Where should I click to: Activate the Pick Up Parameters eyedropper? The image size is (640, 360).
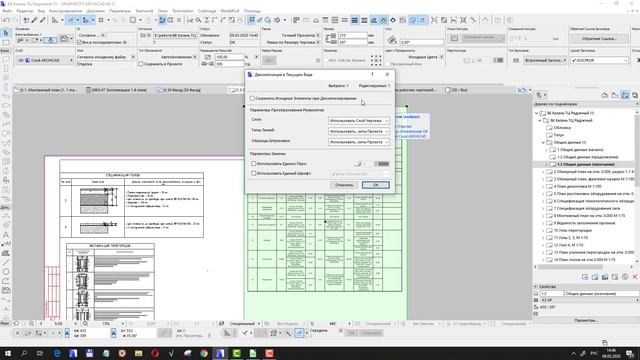click(x=35, y=20)
